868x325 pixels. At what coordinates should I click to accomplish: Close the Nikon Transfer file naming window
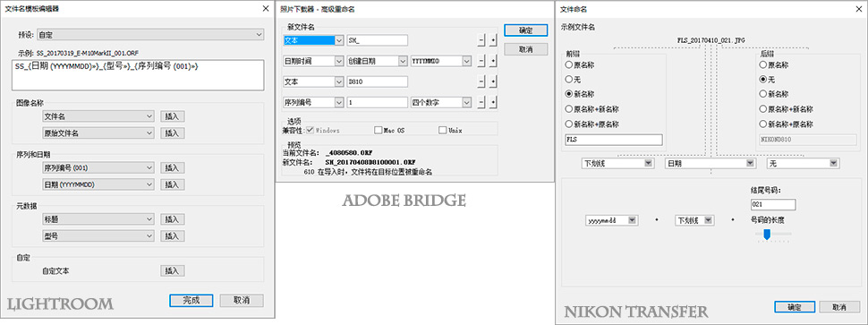[x=857, y=8]
